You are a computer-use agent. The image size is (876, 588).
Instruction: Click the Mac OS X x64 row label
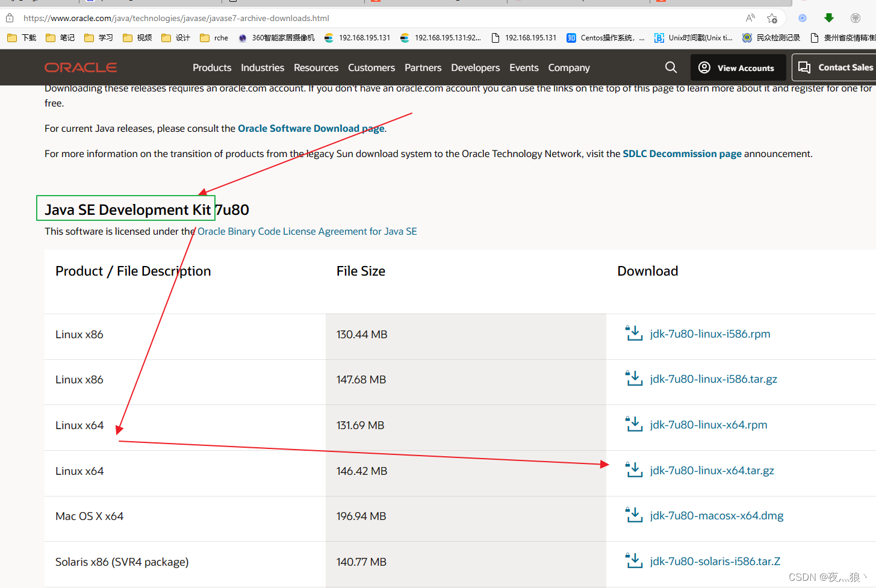[89, 516]
